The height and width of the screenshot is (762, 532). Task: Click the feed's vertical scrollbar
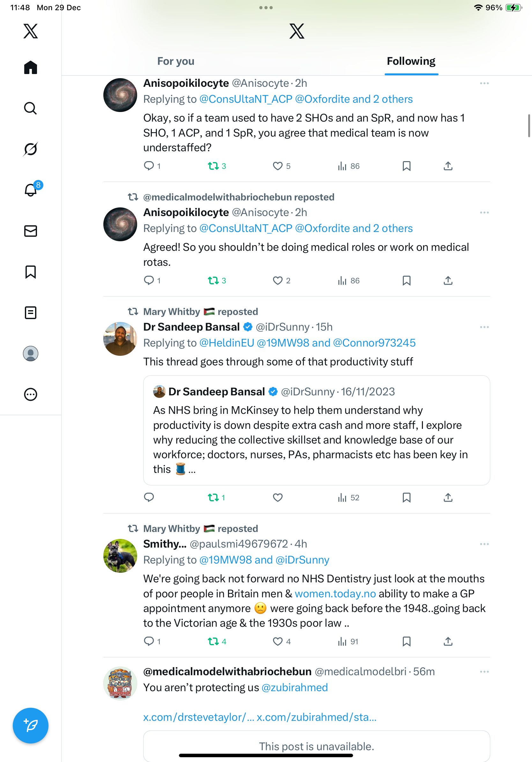click(x=529, y=125)
